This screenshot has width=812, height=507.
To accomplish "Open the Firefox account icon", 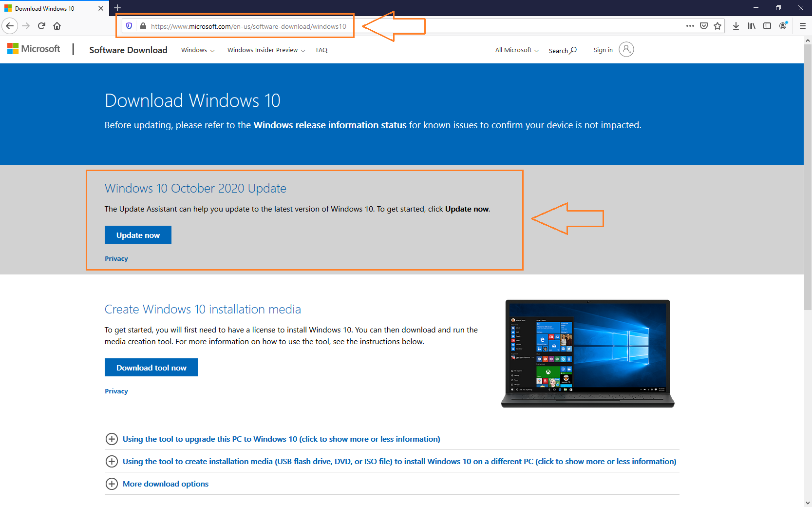I will tap(783, 26).
